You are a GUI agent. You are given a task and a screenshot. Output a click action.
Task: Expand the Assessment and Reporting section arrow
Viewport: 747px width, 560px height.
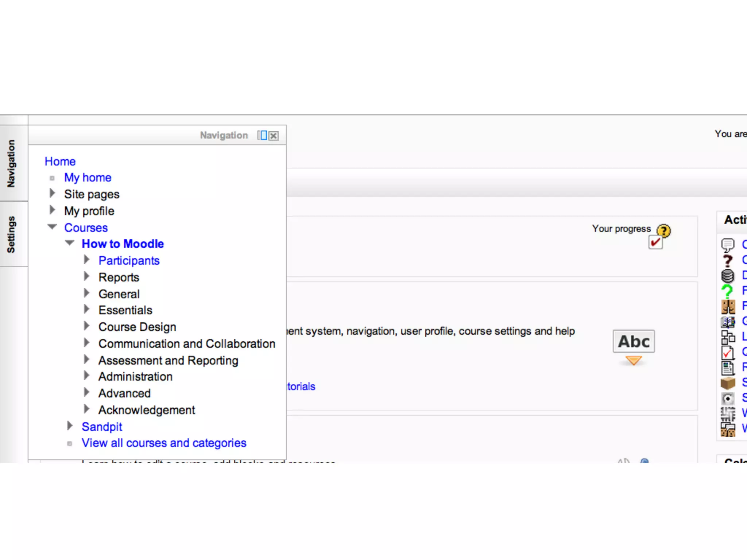pyautogui.click(x=86, y=359)
